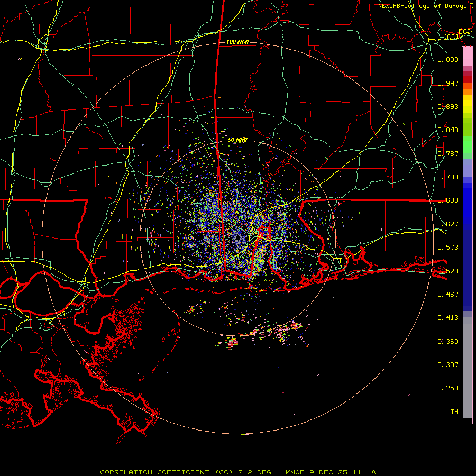Click the 0.733 scale value

pos(448,177)
